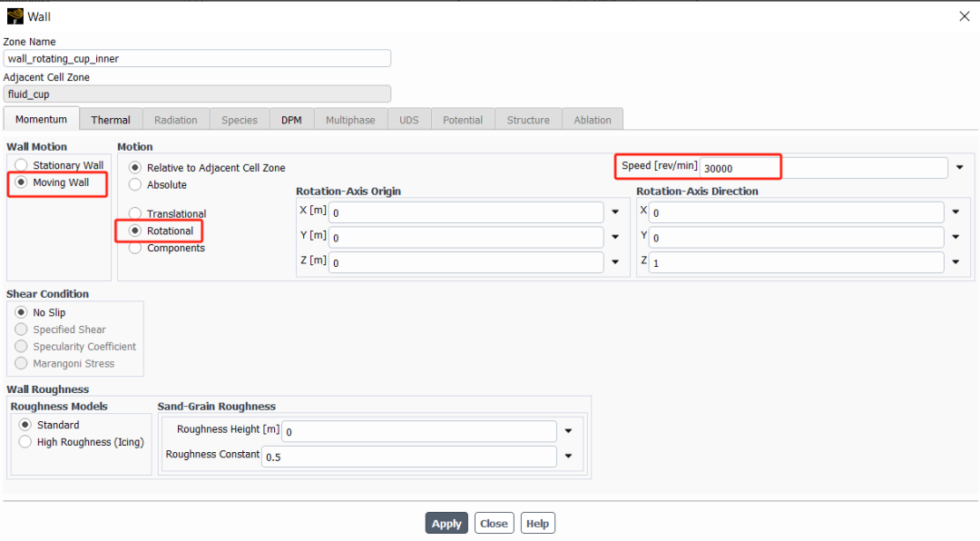Click the Close button at bottom

pos(494,524)
